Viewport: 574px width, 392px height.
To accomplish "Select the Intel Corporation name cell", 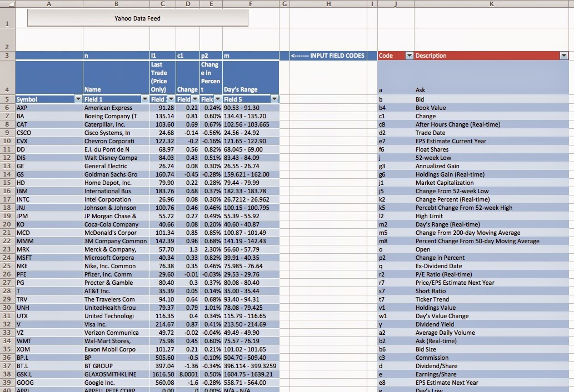I will (x=116, y=199).
